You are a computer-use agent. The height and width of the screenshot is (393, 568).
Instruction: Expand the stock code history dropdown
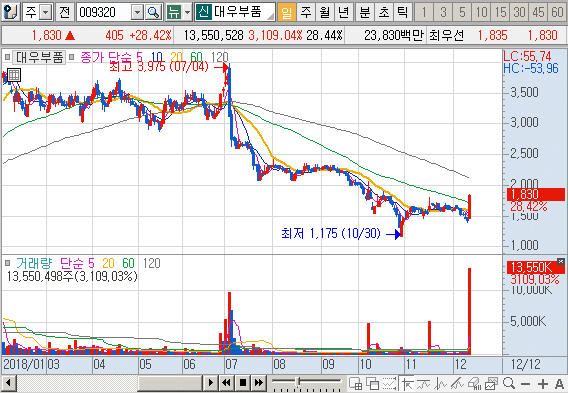point(137,13)
